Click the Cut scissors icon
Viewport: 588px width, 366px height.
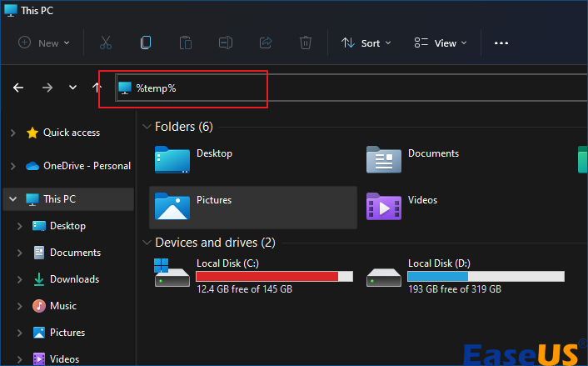pyautogui.click(x=106, y=43)
